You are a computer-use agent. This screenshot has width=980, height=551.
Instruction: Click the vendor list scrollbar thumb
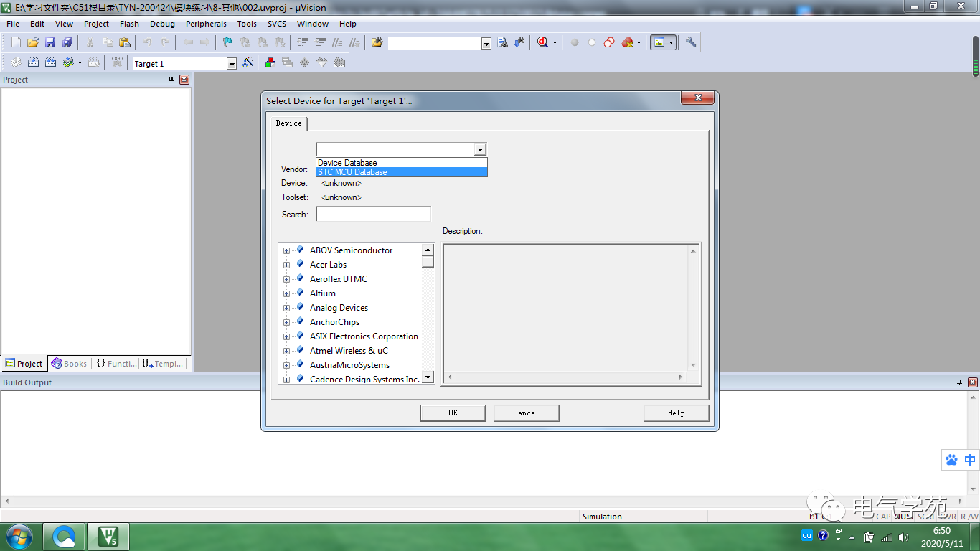pos(428,262)
